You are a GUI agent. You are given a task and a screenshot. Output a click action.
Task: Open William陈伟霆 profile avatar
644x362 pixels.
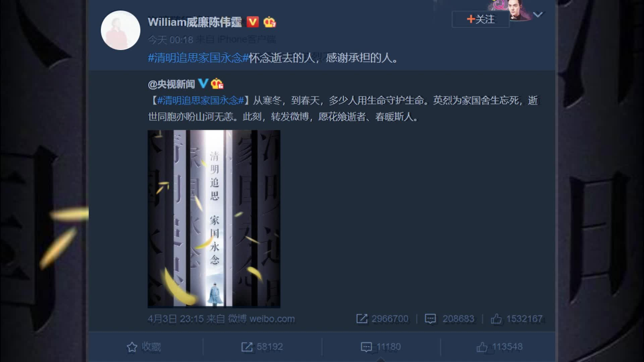(x=120, y=30)
